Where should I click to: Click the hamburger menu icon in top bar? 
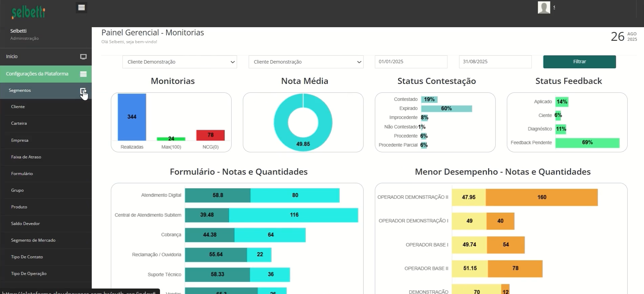coord(82,7)
